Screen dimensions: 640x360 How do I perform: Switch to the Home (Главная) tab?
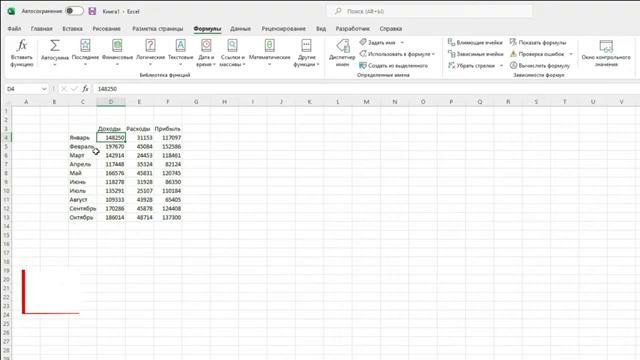(x=42, y=29)
